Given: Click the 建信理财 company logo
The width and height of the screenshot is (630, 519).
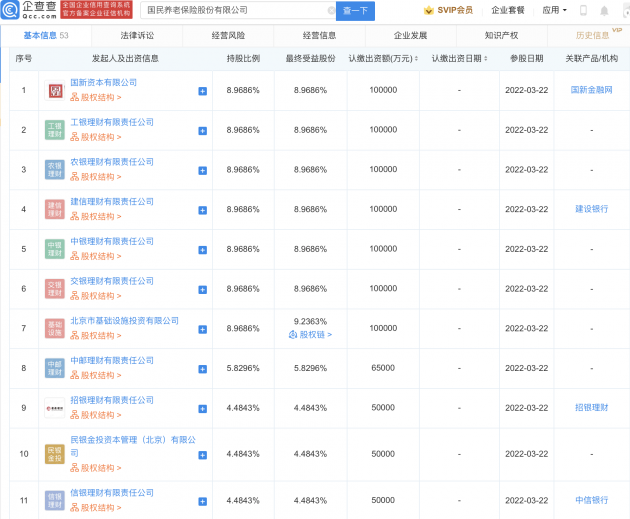Looking at the screenshot, I should tap(55, 210).
